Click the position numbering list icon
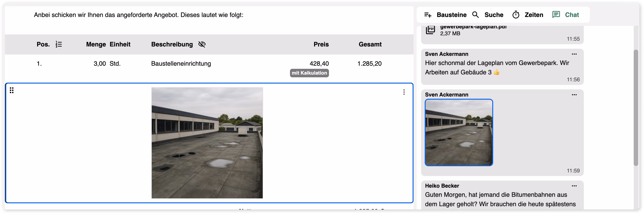644x214 pixels. coord(59,44)
